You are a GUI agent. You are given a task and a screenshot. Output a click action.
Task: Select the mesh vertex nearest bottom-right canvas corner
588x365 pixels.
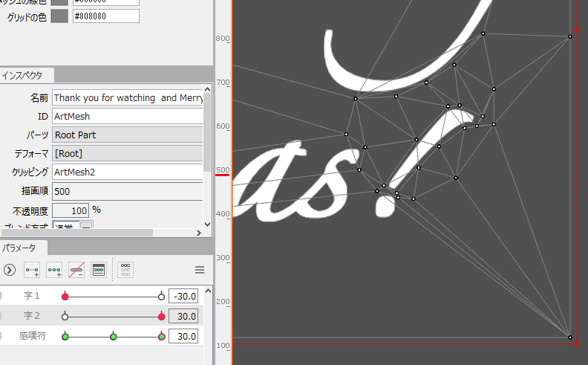pyautogui.click(x=570, y=337)
